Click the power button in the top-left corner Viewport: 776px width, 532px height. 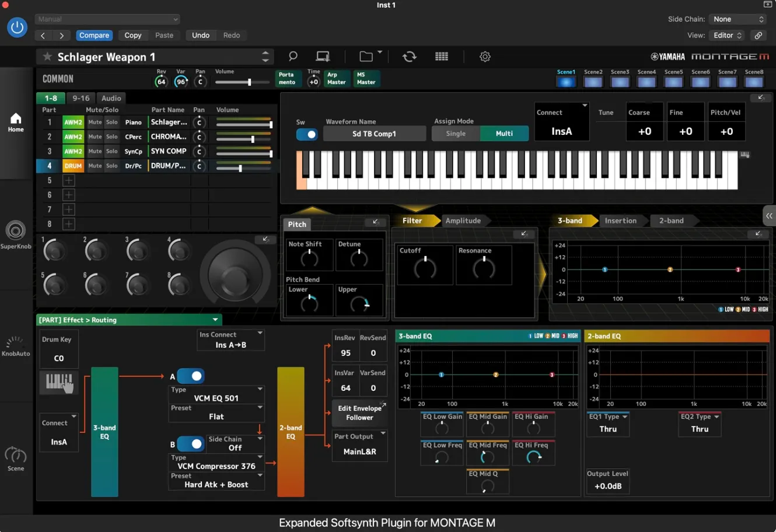coord(17,27)
